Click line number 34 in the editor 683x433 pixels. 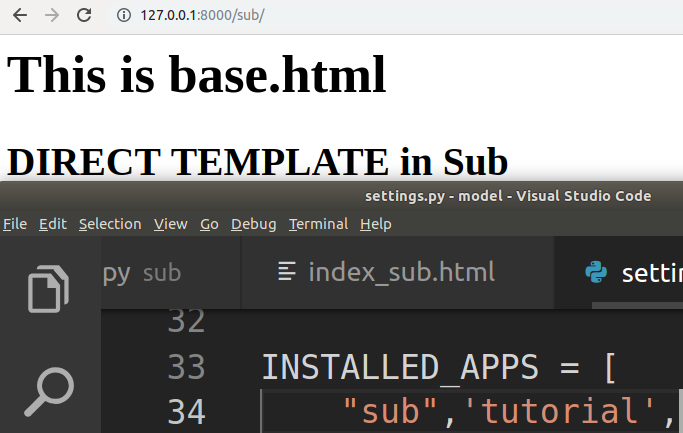[186, 412]
